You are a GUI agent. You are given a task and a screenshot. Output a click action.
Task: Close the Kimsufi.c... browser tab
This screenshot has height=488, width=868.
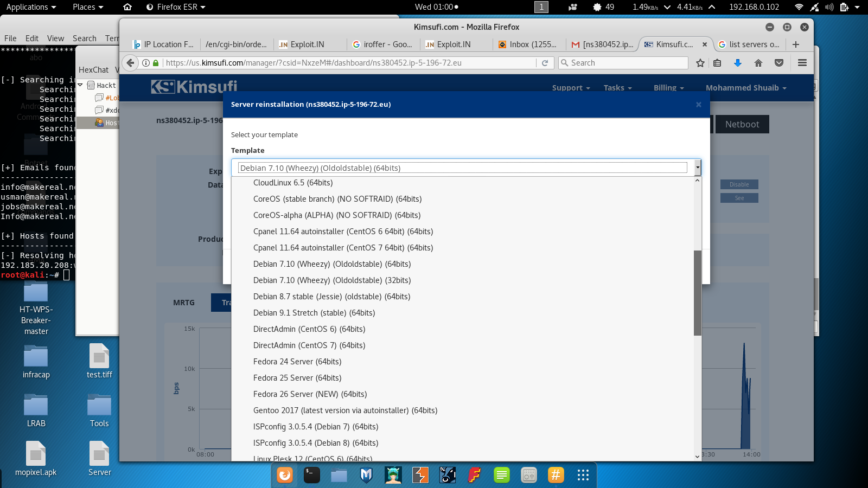point(705,44)
